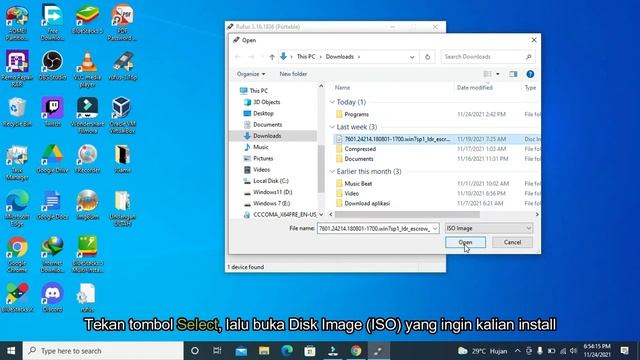Toggle the preview pane icon
640x360 pixels.
click(513, 74)
